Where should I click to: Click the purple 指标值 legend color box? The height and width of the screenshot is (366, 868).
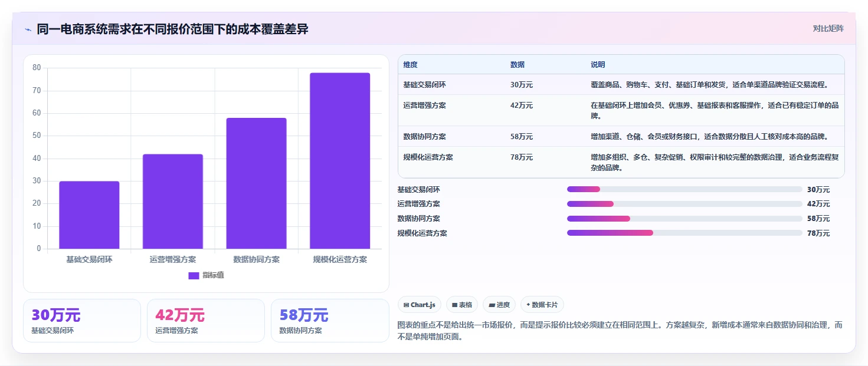pos(194,275)
